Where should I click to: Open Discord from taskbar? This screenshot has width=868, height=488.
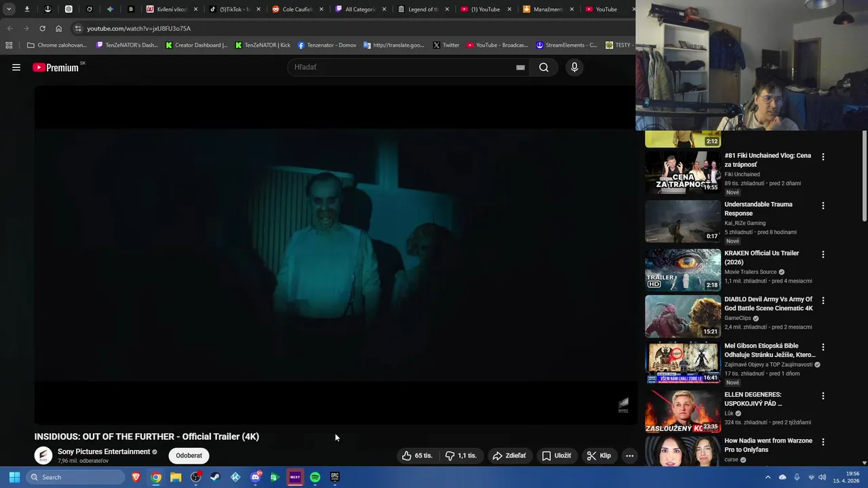(256, 477)
